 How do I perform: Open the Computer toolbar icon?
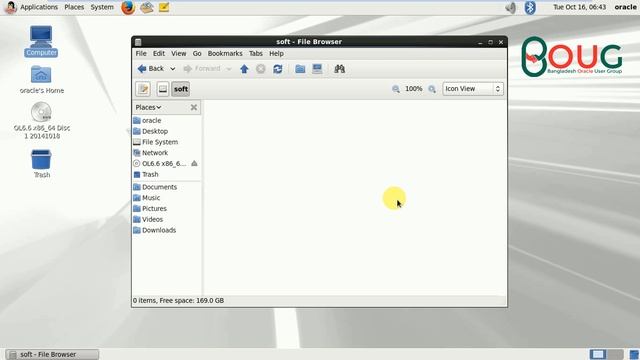coord(317,69)
